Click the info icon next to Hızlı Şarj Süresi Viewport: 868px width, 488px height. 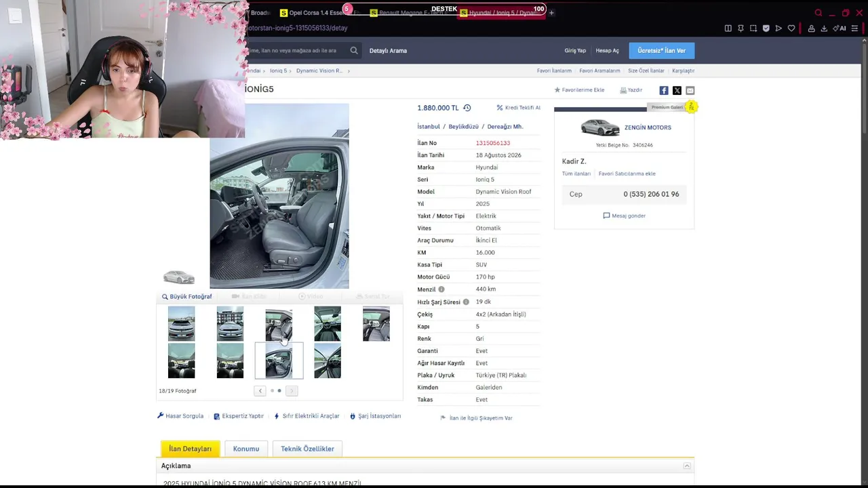click(466, 302)
